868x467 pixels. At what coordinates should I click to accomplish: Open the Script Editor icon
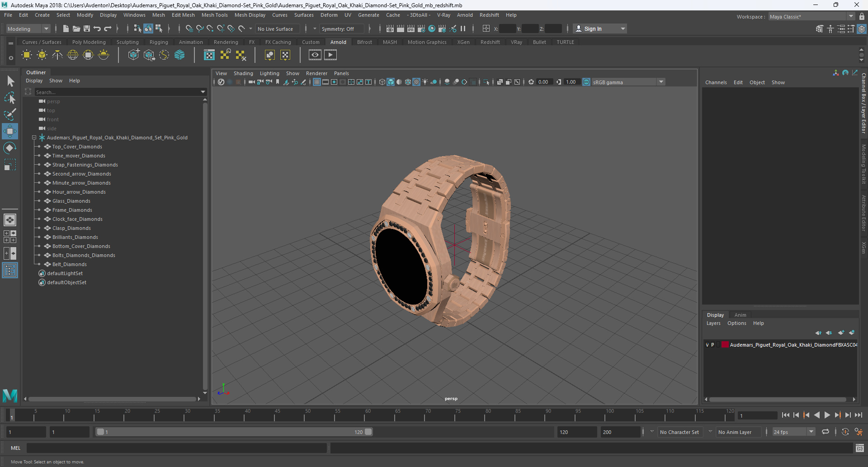click(x=860, y=448)
